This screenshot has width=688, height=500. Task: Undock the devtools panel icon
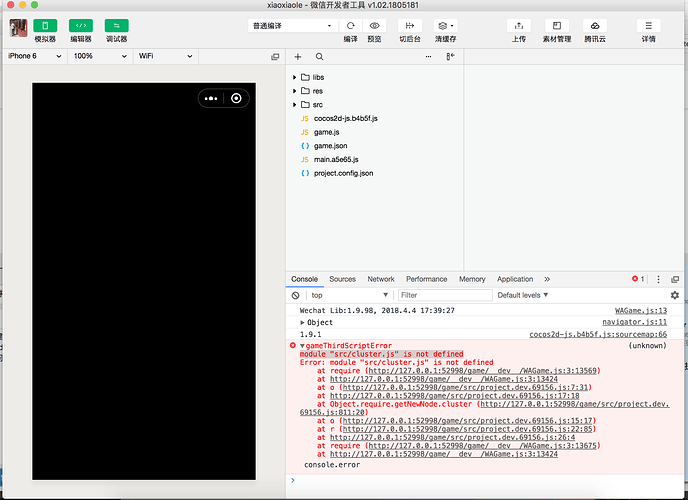click(675, 279)
